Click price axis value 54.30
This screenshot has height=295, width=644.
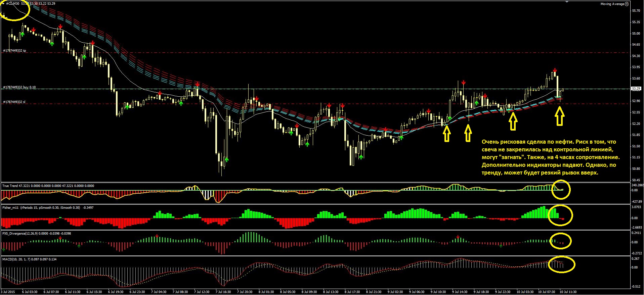pyautogui.click(x=636, y=56)
